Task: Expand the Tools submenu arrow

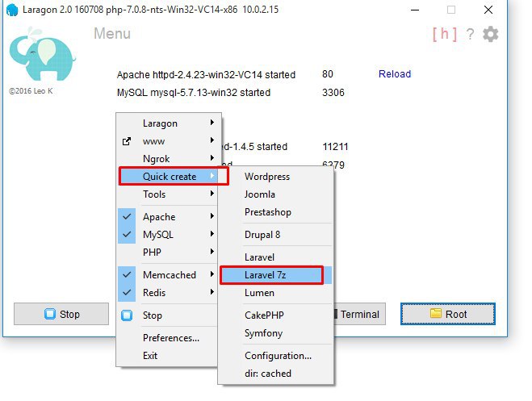Action: point(212,194)
